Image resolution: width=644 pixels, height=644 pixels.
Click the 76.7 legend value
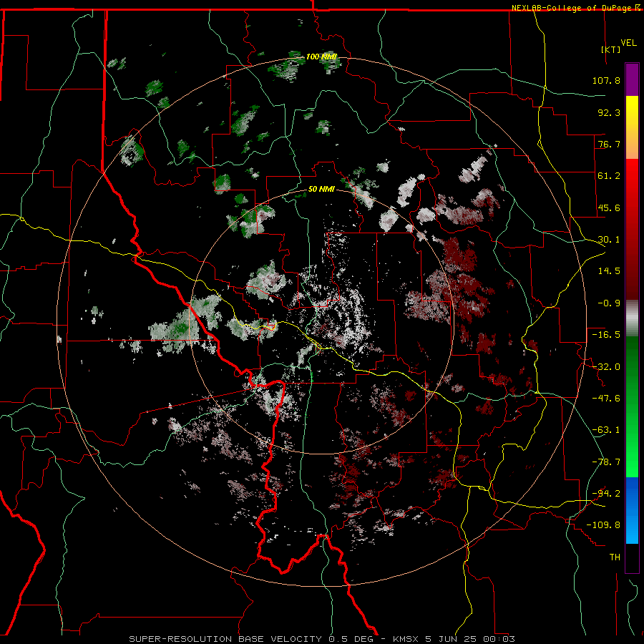pyautogui.click(x=609, y=144)
